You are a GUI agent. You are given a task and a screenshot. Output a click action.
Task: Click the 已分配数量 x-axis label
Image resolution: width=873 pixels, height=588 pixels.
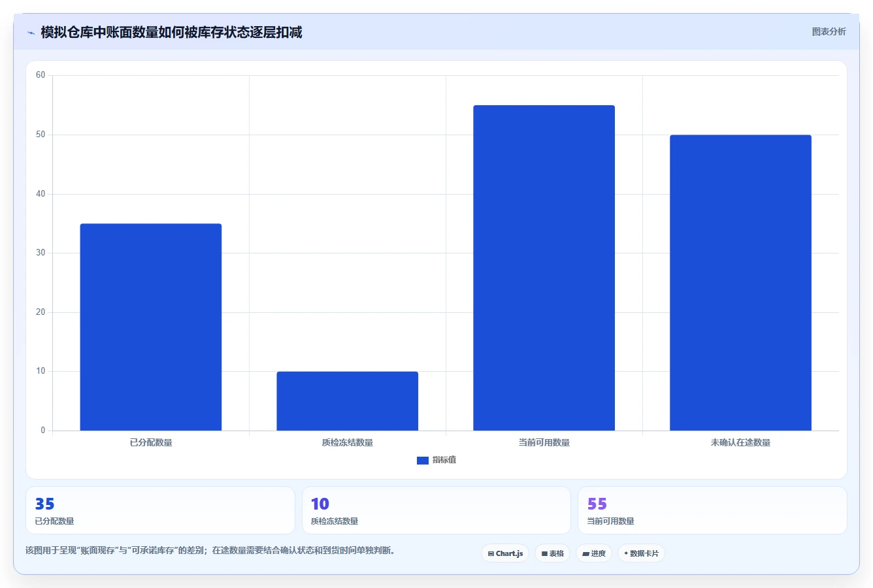tap(151, 442)
